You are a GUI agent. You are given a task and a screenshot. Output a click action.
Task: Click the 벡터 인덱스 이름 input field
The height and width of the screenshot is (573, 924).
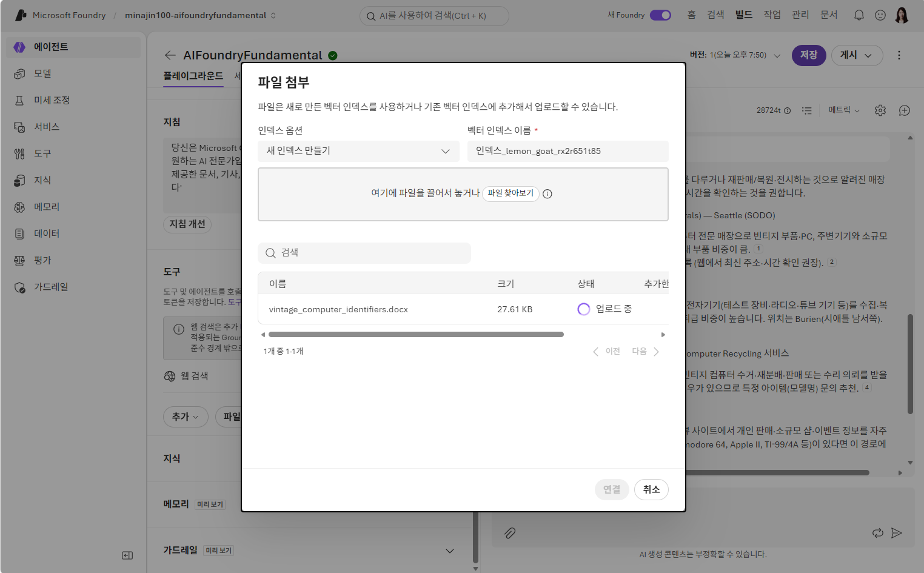pos(567,151)
